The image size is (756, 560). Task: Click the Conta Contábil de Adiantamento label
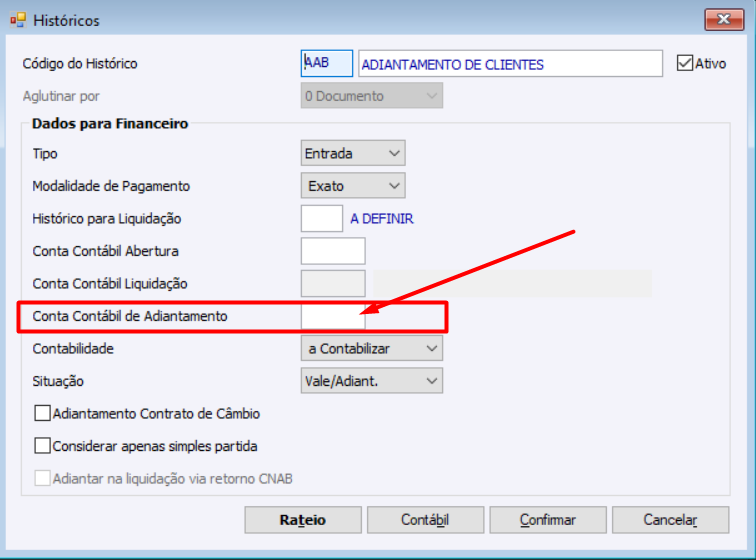(x=130, y=316)
